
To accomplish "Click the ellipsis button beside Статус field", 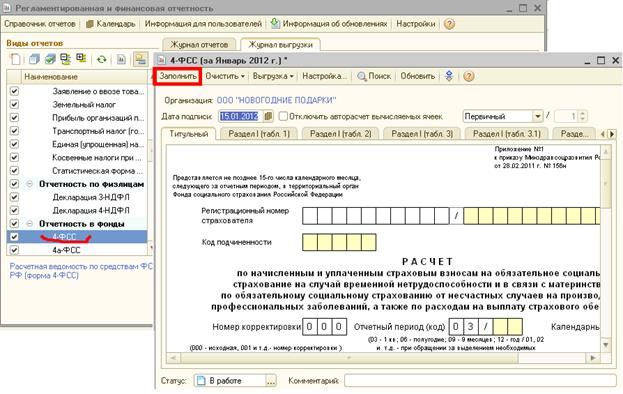I will [271, 381].
